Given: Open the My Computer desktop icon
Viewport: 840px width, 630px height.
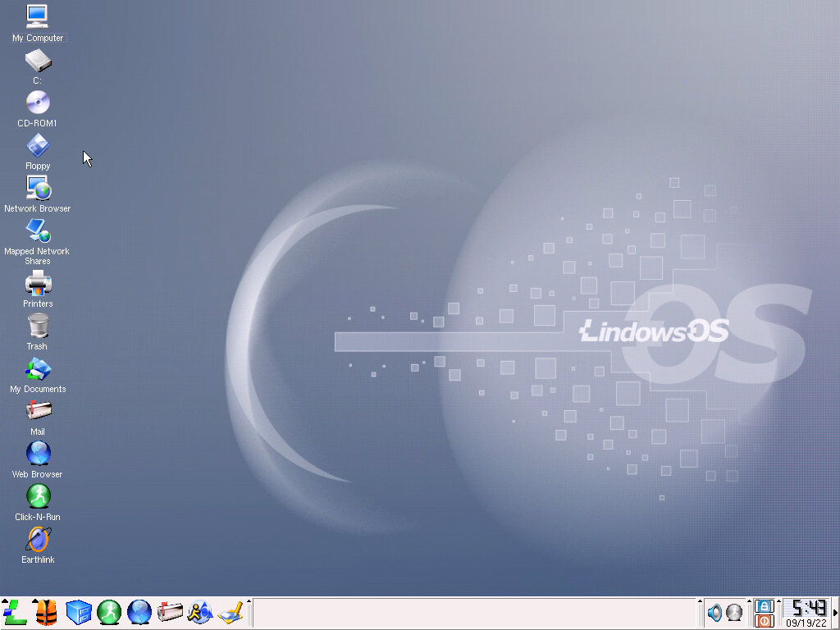Looking at the screenshot, I should [38, 17].
